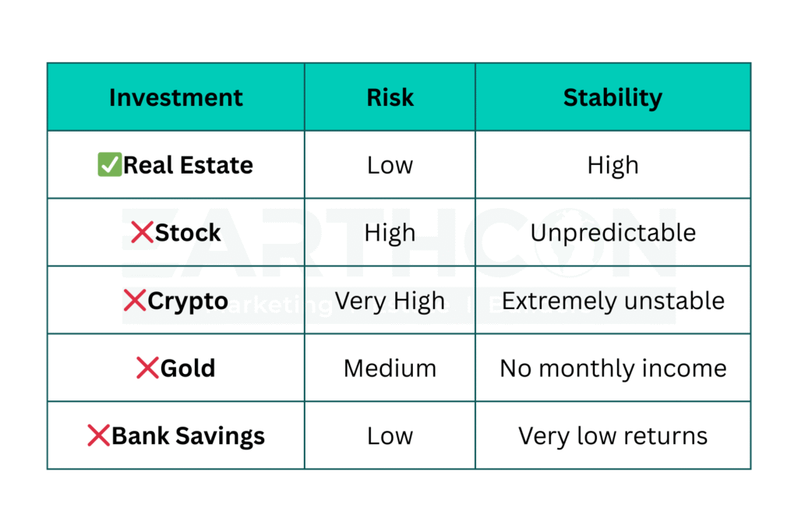The width and height of the screenshot is (798, 532).
Task: Click the Real Estate row label
Action: tap(188, 165)
